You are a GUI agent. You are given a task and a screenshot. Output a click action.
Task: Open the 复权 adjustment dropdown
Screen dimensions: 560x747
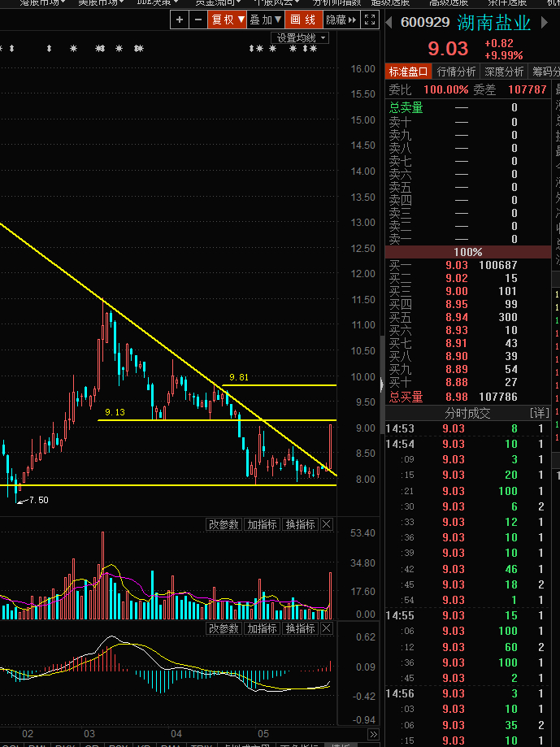point(228,20)
